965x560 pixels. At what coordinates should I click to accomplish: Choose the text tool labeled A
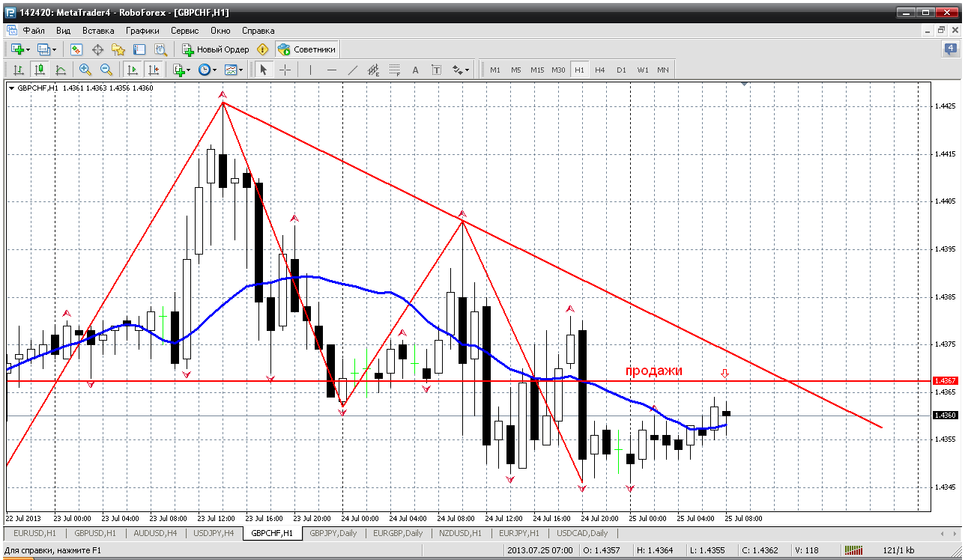click(416, 70)
